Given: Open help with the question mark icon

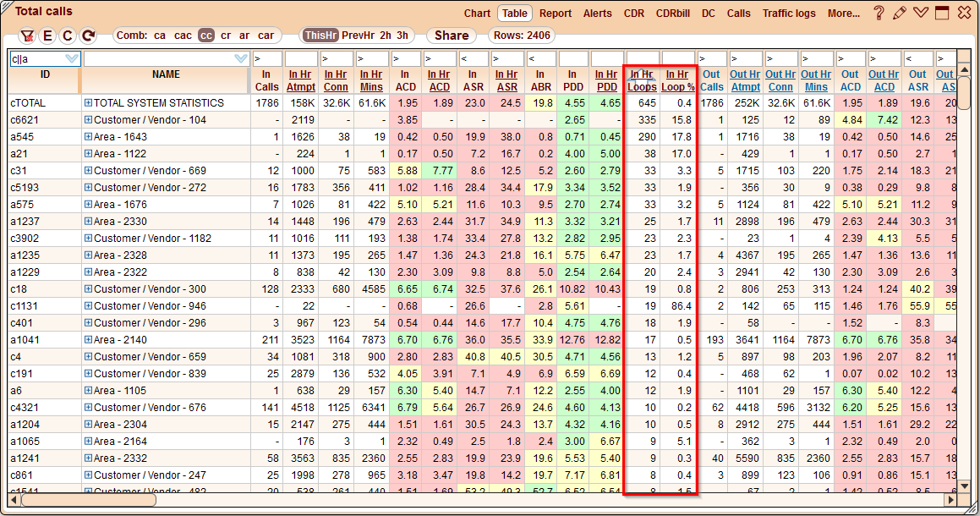Looking at the screenshot, I should [x=879, y=13].
